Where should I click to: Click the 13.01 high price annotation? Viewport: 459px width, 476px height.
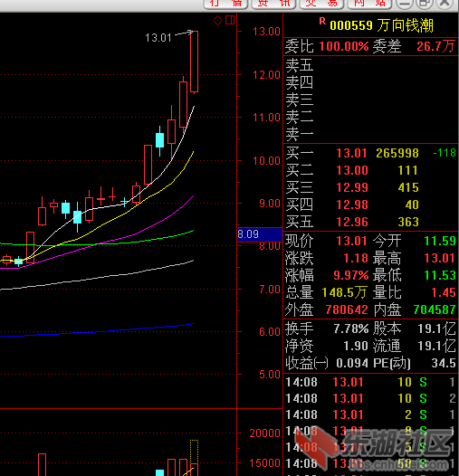(158, 38)
